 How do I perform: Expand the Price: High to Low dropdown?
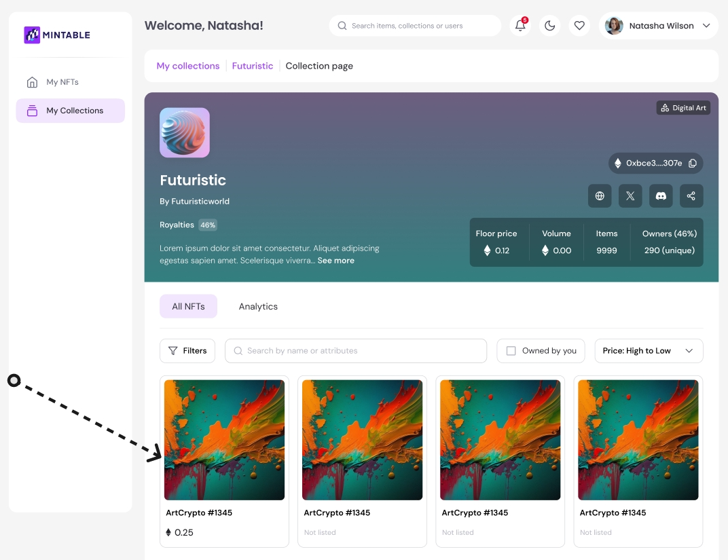pos(649,351)
